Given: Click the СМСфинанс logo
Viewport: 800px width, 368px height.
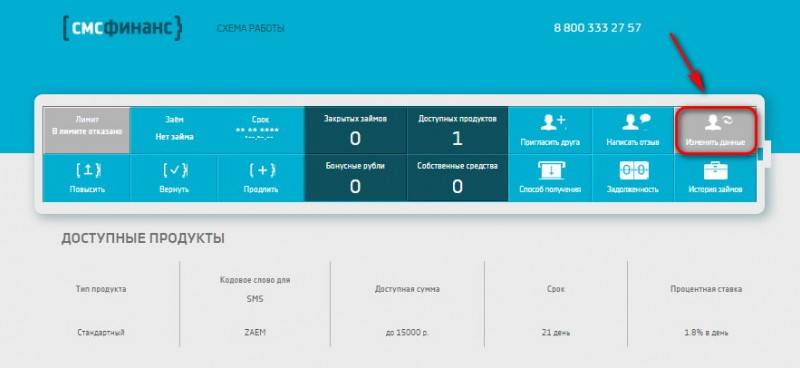Looking at the screenshot, I should tap(122, 28).
